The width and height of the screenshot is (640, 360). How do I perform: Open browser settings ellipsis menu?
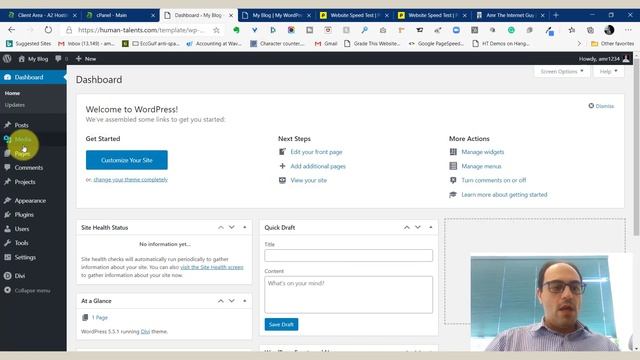click(628, 30)
